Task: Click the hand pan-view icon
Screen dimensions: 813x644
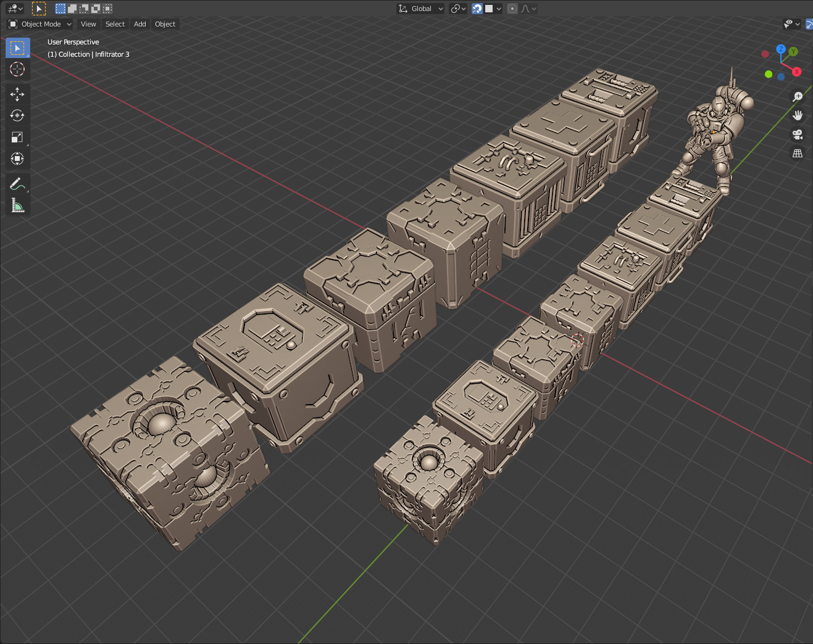Action: (x=798, y=115)
